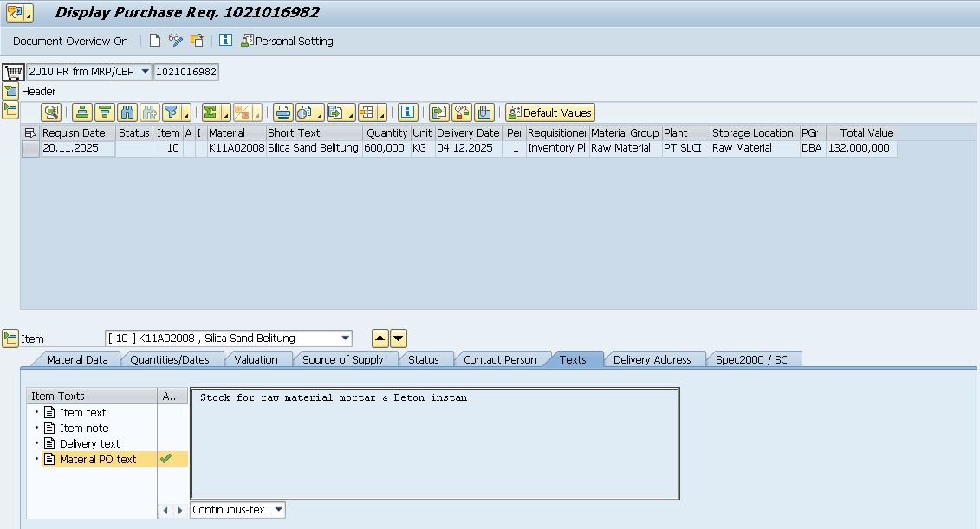The width and height of the screenshot is (980, 529).
Task: Toggle Display/Change mode pencil icon
Action: point(176,41)
